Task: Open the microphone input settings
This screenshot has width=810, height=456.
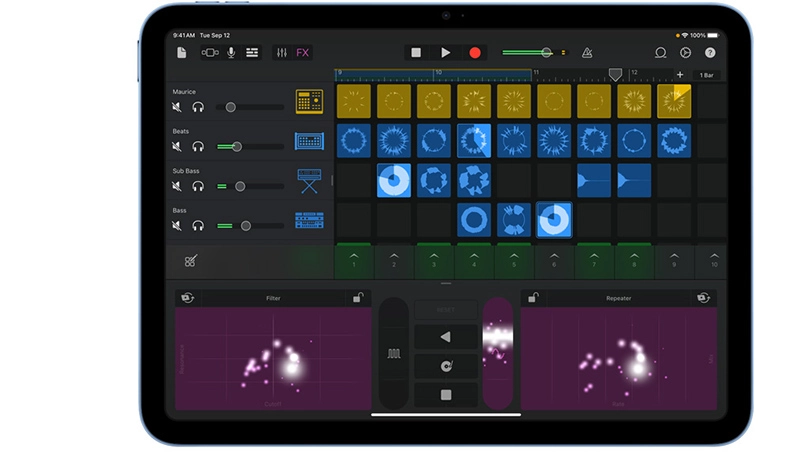Action: (x=231, y=53)
